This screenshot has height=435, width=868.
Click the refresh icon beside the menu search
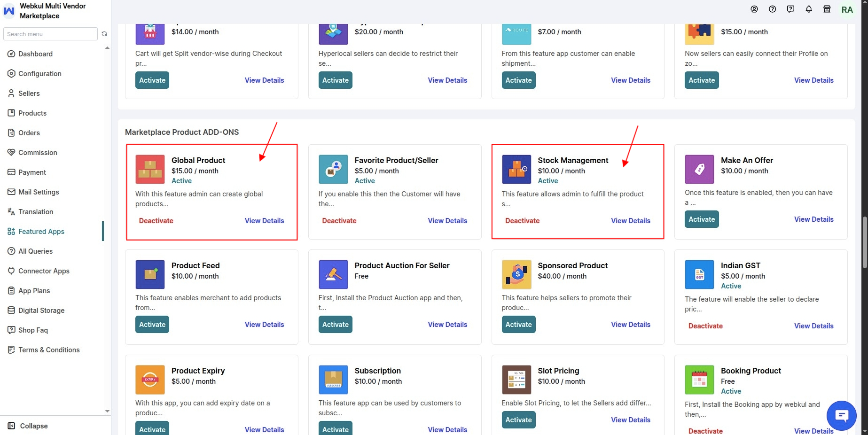(104, 34)
